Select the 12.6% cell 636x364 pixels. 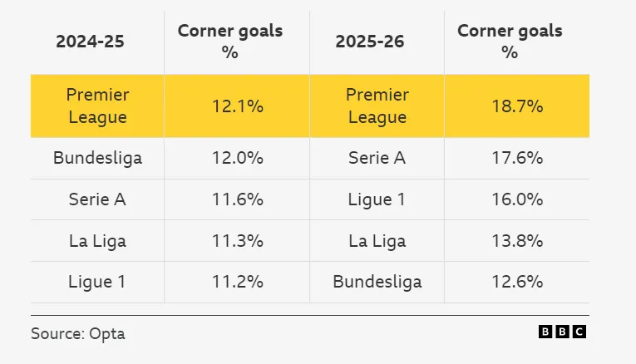click(x=516, y=282)
